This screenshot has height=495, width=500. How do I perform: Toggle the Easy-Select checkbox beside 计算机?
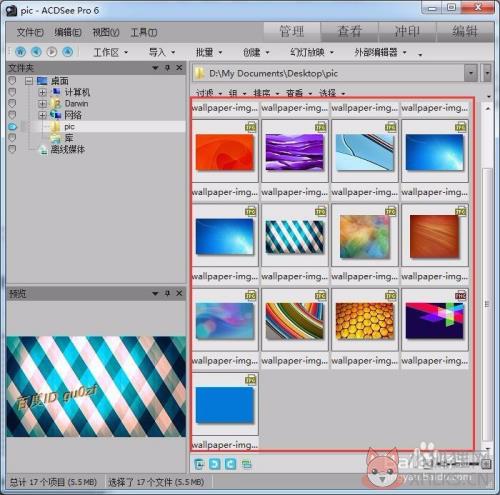pyautogui.click(x=12, y=92)
